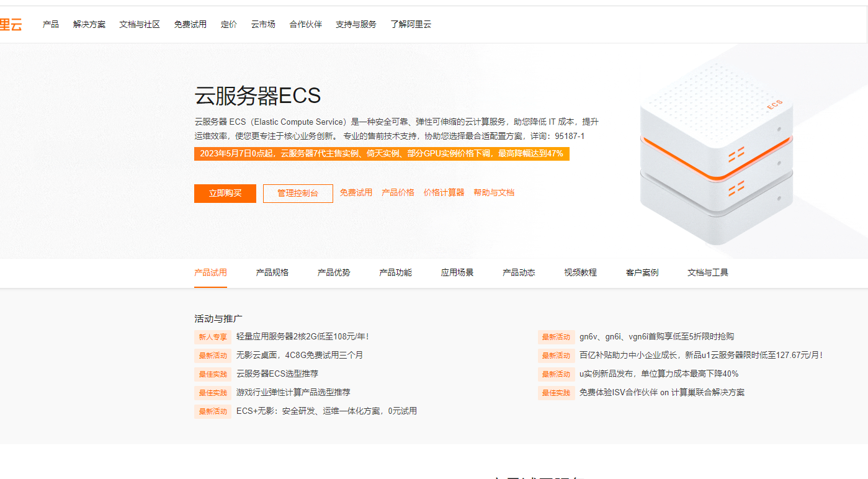868x479 pixels.
Task: Open 游戏行业弹性计算产品选型推荐 link
Action: 293,393
